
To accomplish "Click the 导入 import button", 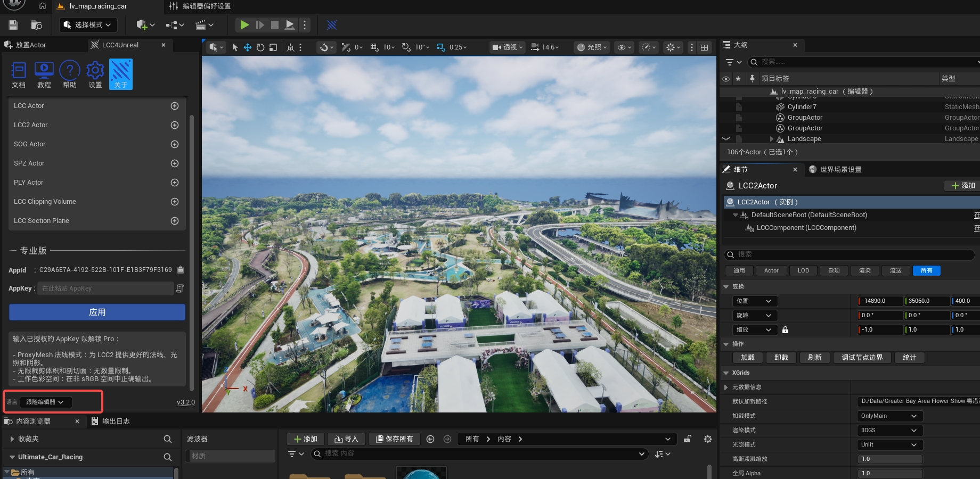I will coord(346,439).
